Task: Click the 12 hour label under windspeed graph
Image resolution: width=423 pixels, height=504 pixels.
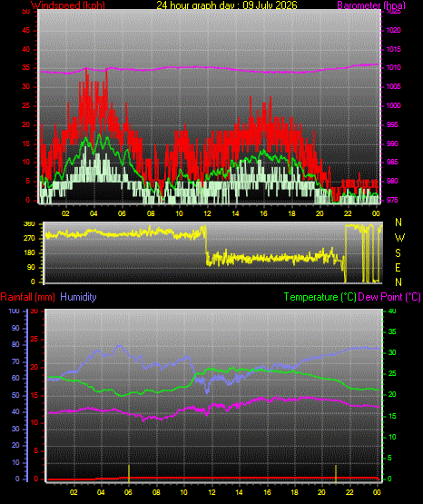Action: click(207, 213)
